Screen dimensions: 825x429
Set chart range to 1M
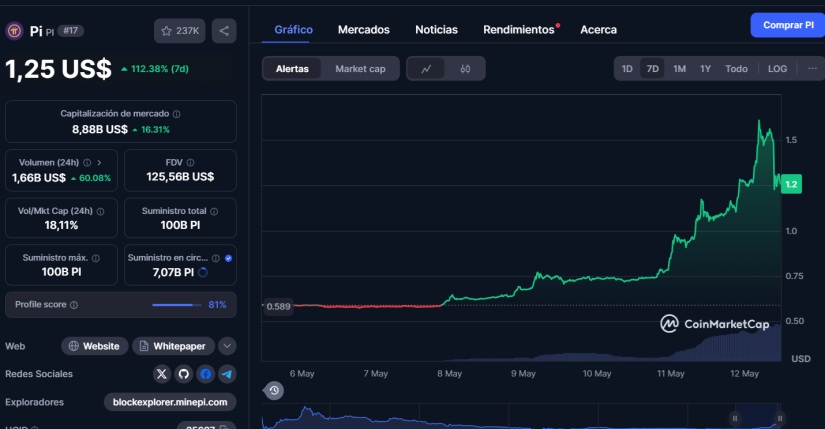tap(679, 69)
